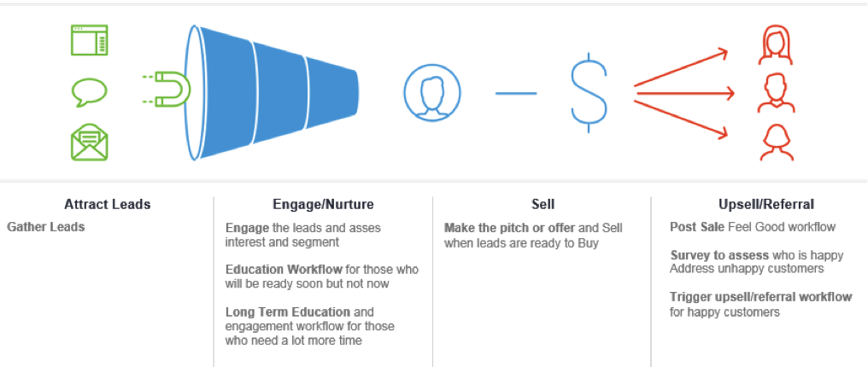
Task: Click the Gather Leads text
Action: click(x=46, y=227)
